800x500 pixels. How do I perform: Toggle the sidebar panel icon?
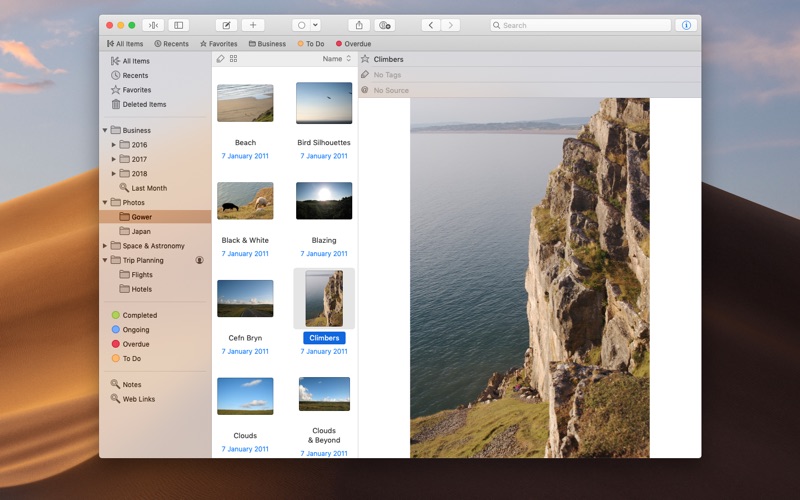178,25
